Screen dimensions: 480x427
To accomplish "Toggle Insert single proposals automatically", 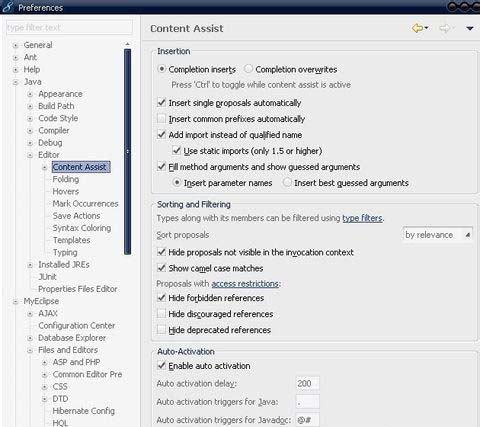I will click(161, 102).
